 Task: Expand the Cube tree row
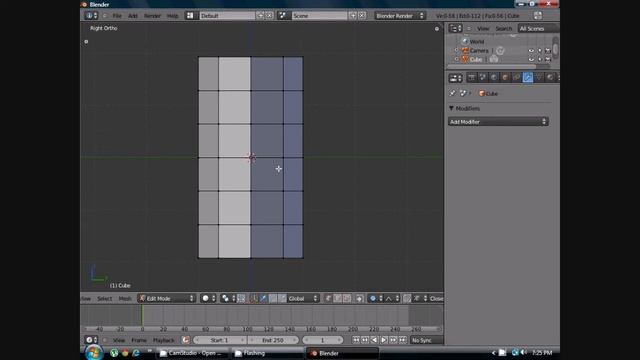(x=456, y=60)
